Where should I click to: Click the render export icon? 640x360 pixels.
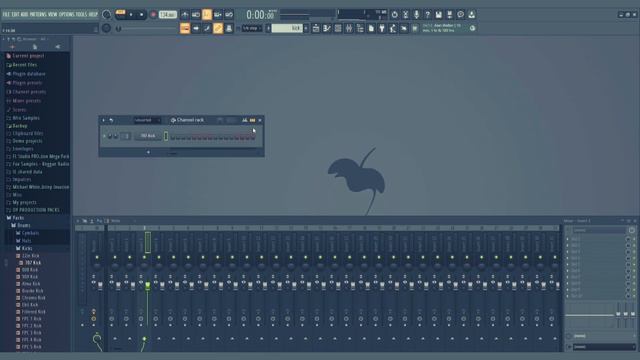[x=449, y=15]
